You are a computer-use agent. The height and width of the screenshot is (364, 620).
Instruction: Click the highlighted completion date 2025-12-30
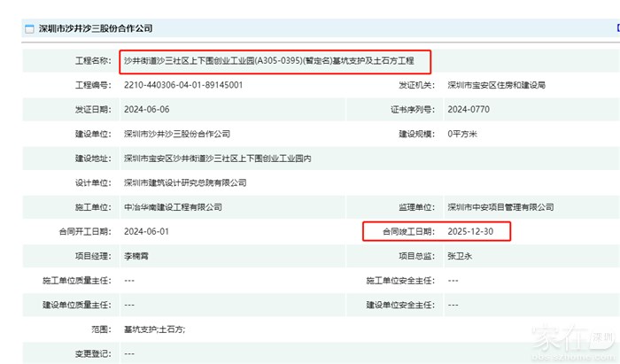coord(472,231)
